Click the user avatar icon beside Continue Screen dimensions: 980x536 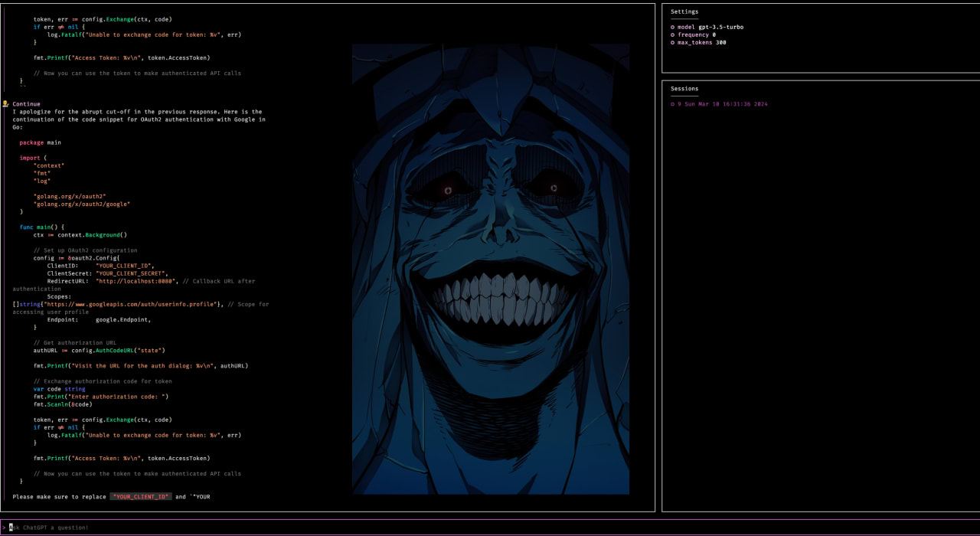[6, 104]
